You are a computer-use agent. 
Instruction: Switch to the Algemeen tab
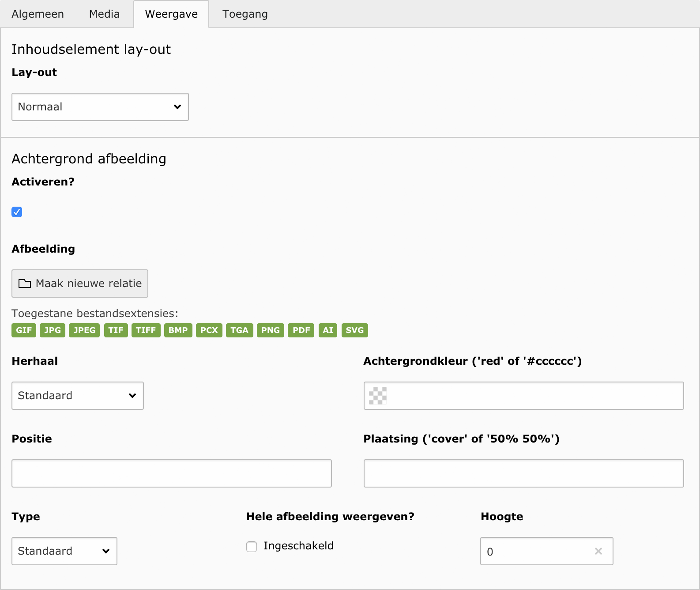pyautogui.click(x=38, y=14)
